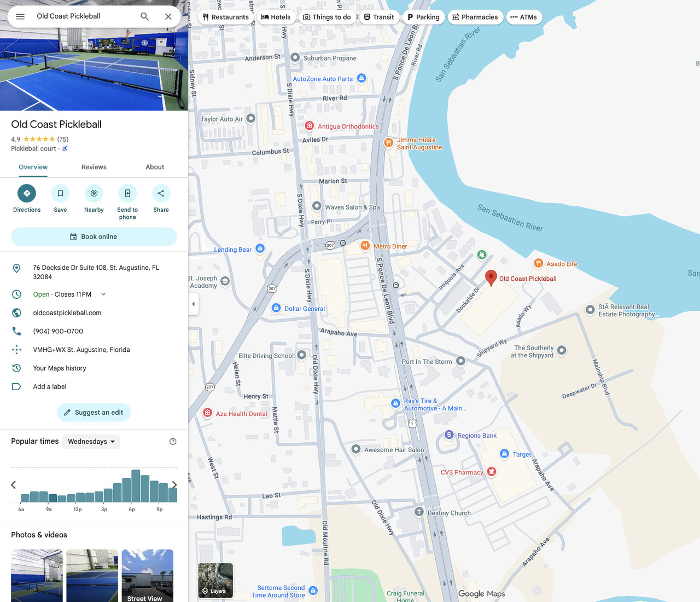Click phone number (904) 900-0700

58,331
